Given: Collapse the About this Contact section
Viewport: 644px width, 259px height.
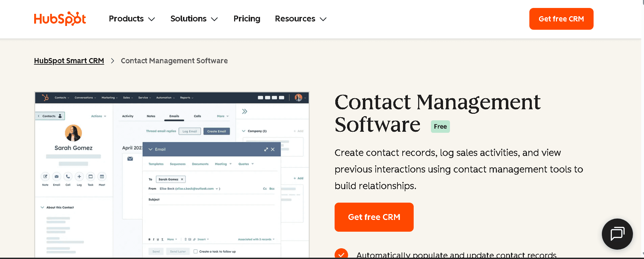Looking at the screenshot, I should 42,207.
